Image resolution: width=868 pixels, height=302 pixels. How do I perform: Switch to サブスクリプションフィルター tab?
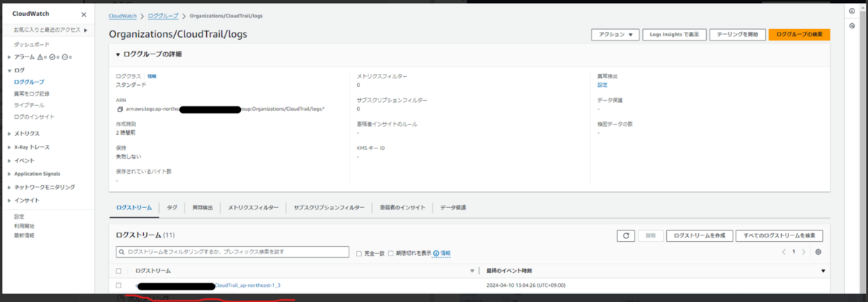click(x=329, y=207)
